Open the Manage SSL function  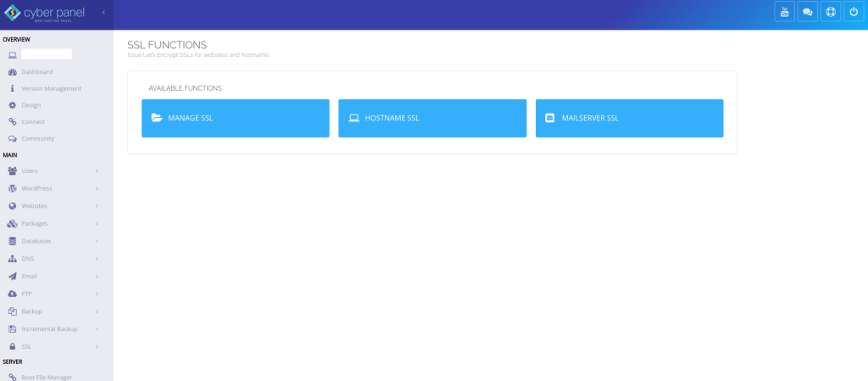235,118
